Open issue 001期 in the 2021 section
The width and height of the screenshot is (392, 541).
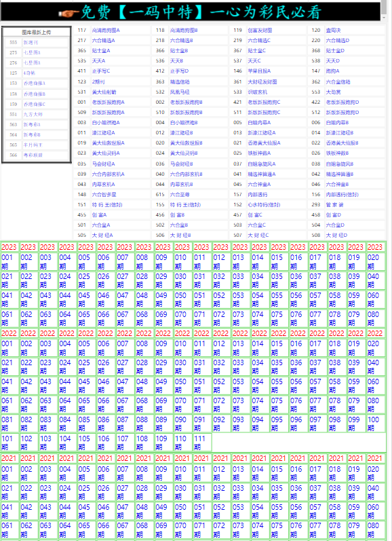click(9, 474)
